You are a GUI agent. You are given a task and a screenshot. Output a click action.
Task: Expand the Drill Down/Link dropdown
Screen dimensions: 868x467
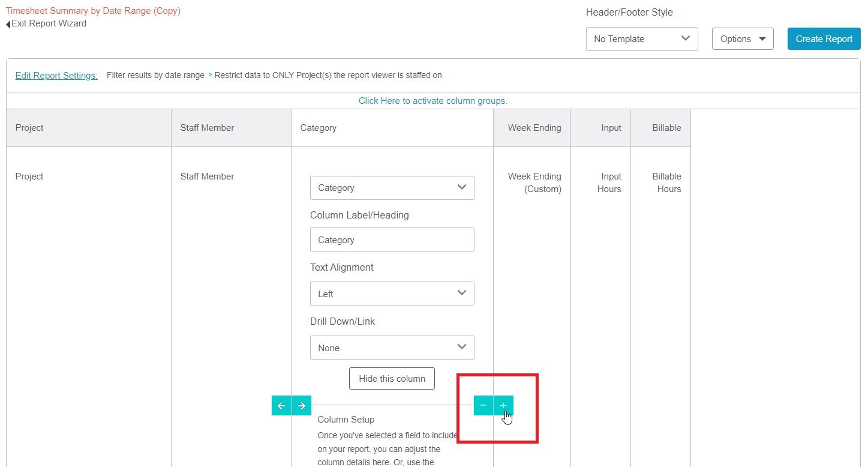pos(392,348)
